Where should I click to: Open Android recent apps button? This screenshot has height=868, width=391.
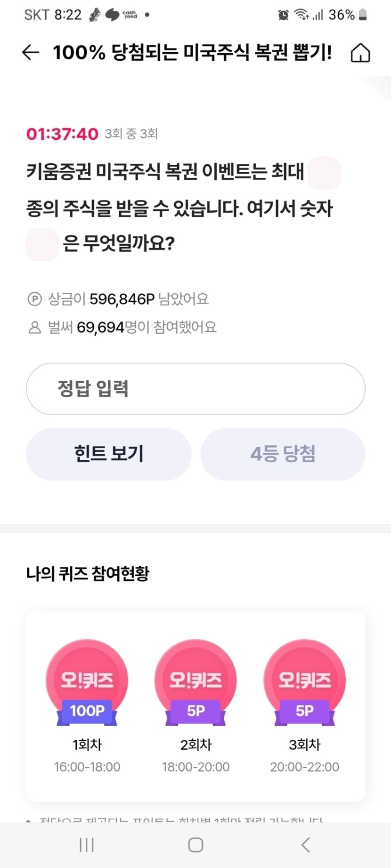[x=87, y=845]
